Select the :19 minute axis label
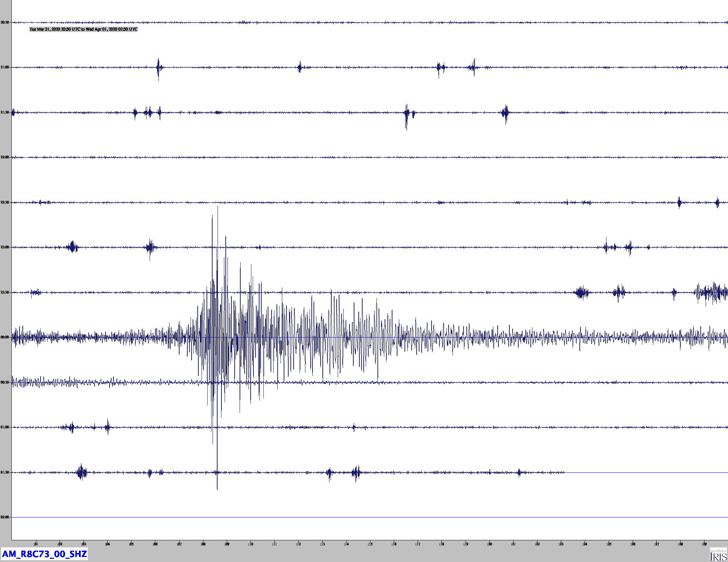This screenshot has height=562, width=728. pyautogui.click(x=466, y=544)
